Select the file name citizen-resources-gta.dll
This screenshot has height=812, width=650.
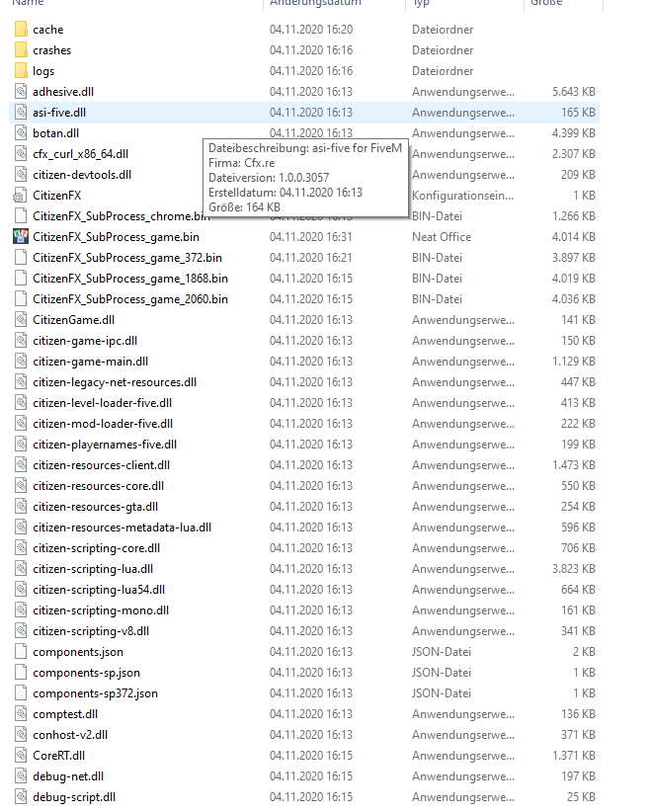95,507
